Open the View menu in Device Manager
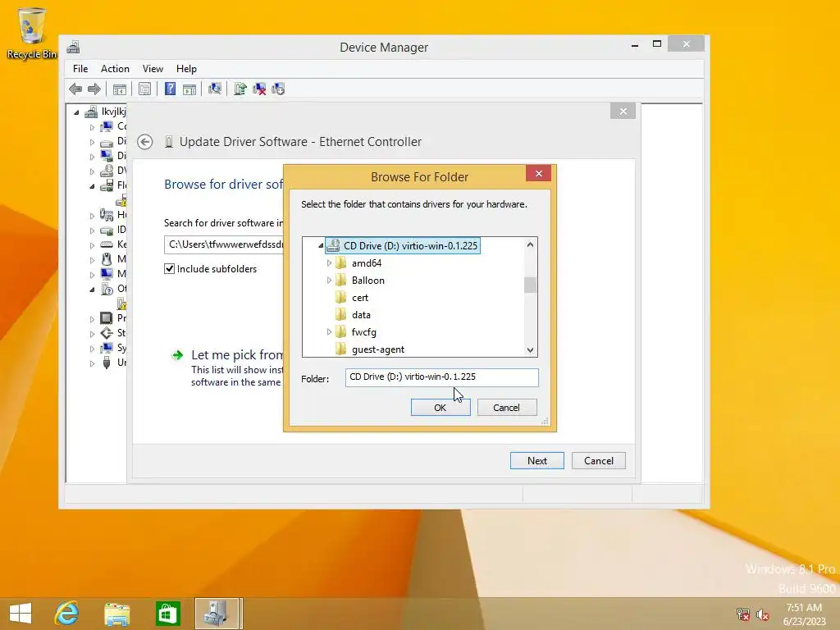 [153, 69]
